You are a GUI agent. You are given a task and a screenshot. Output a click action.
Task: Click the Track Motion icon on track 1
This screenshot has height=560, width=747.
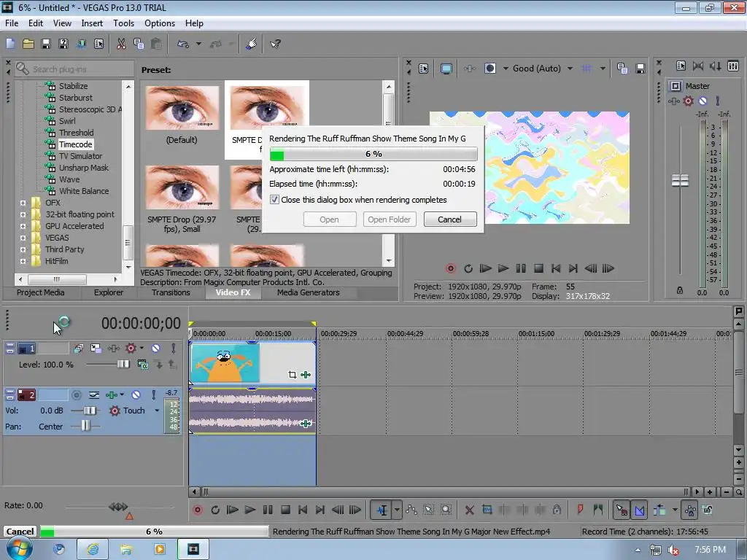coord(96,348)
